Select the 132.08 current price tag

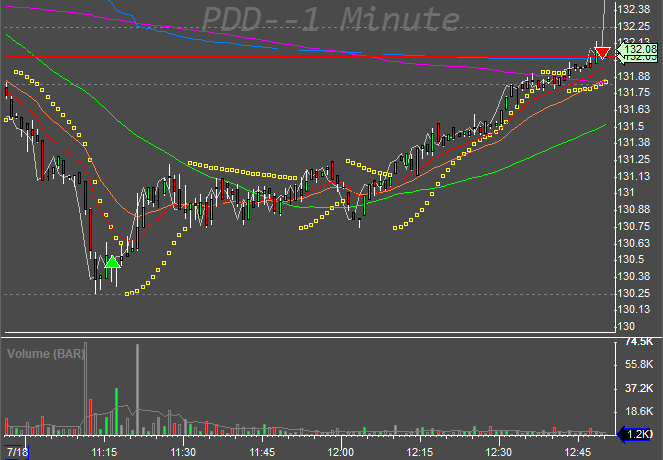click(638, 50)
